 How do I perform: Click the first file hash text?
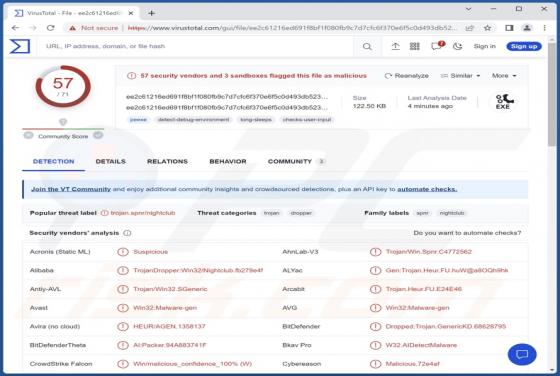[x=227, y=97]
